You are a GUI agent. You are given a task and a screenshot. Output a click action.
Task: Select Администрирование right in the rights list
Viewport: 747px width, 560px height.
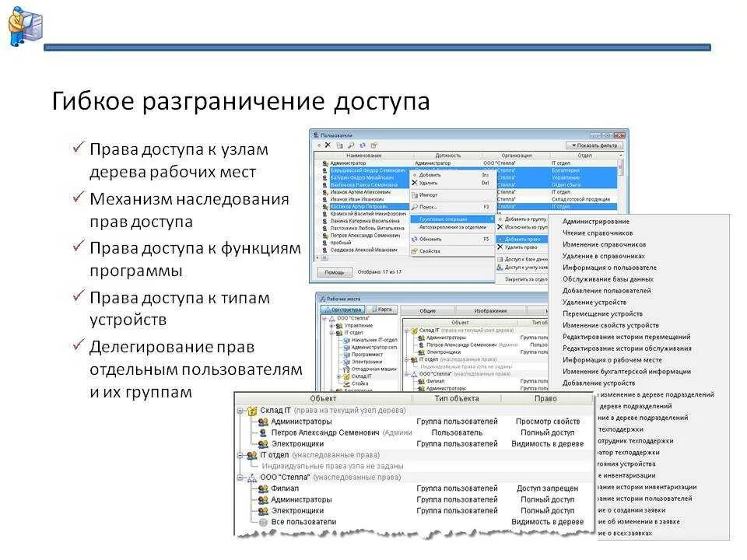point(596,222)
